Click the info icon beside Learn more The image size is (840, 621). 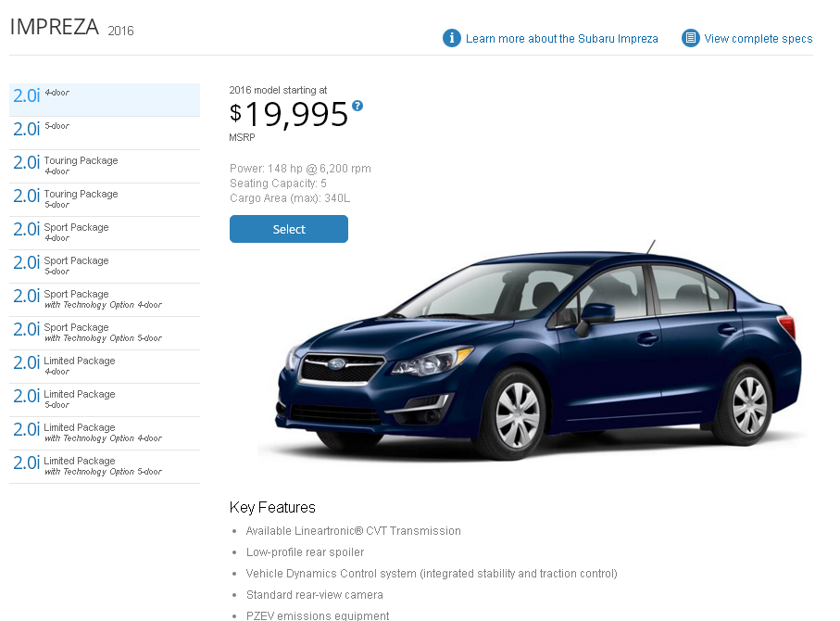point(452,38)
